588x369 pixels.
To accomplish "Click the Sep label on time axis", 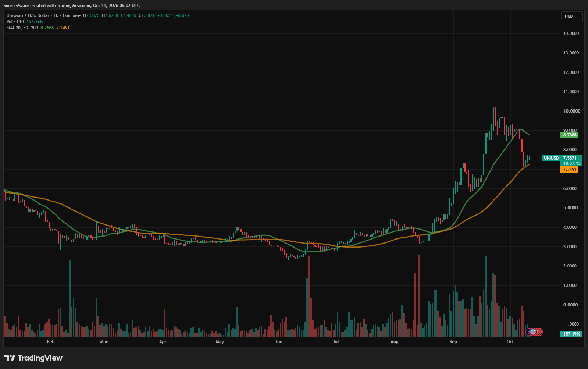I will point(453,342).
